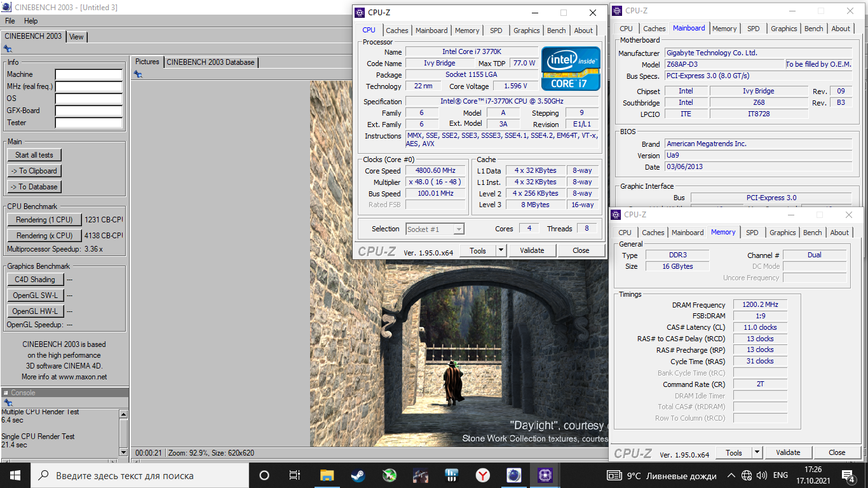The height and width of the screenshot is (488, 868).
Task: Click the Intel Core i7 logo in CPU-Z
Action: point(571,68)
